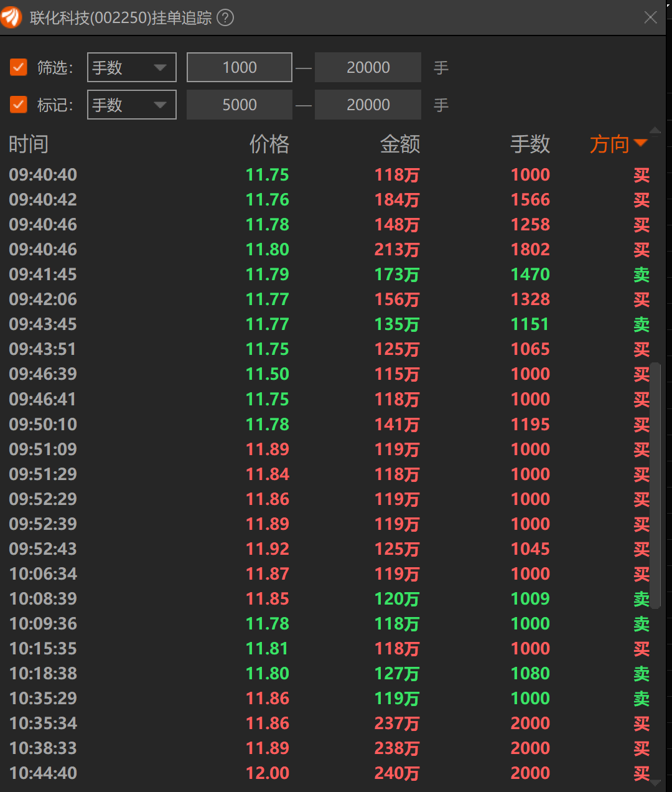
Task: Expand the 标记 手数 dropdown
Action: pyautogui.click(x=131, y=105)
